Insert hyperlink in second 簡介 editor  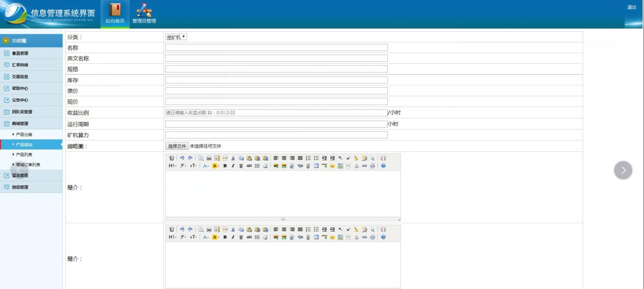[364, 237]
